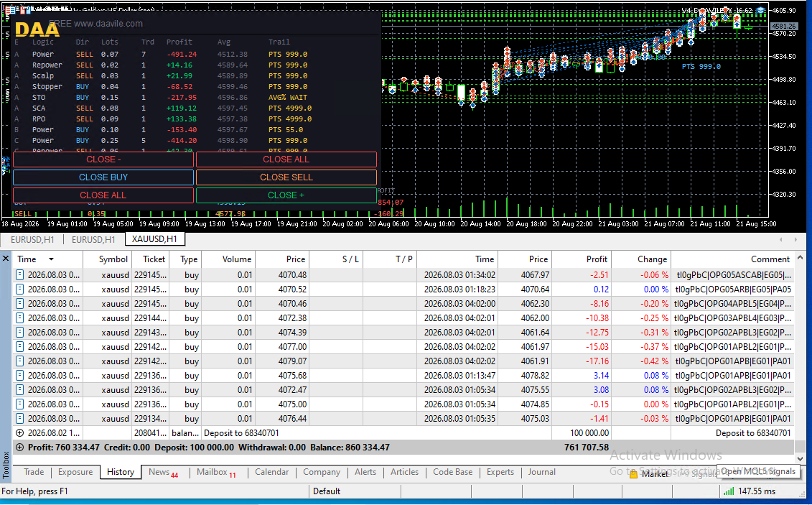Click order icon of row with open price 4074.39

coord(19,333)
